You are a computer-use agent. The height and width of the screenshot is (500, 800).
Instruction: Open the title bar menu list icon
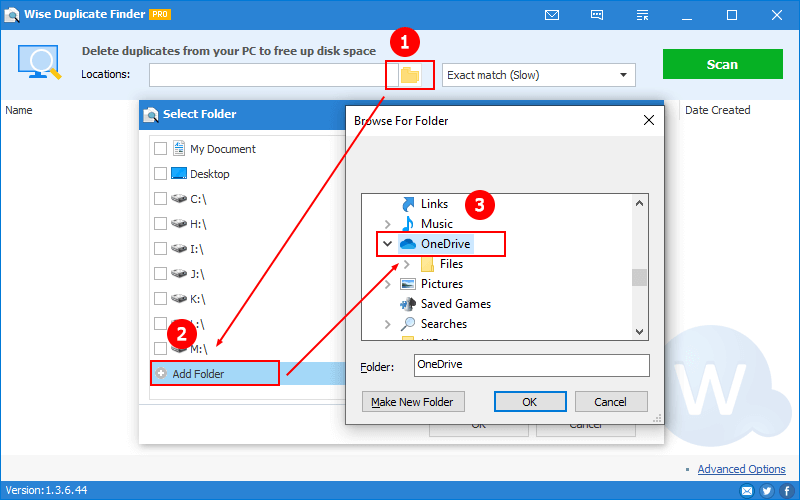pyautogui.click(x=642, y=15)
